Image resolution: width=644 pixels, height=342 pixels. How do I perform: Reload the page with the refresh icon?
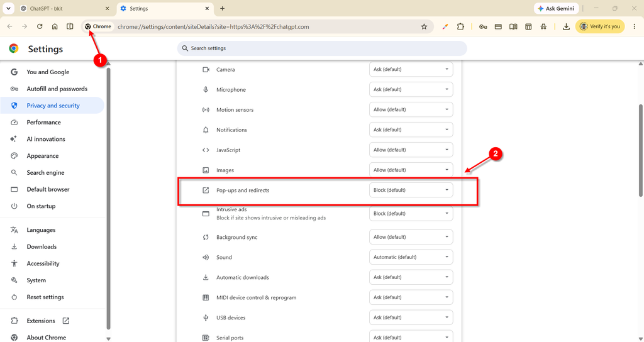click(40, 26)
